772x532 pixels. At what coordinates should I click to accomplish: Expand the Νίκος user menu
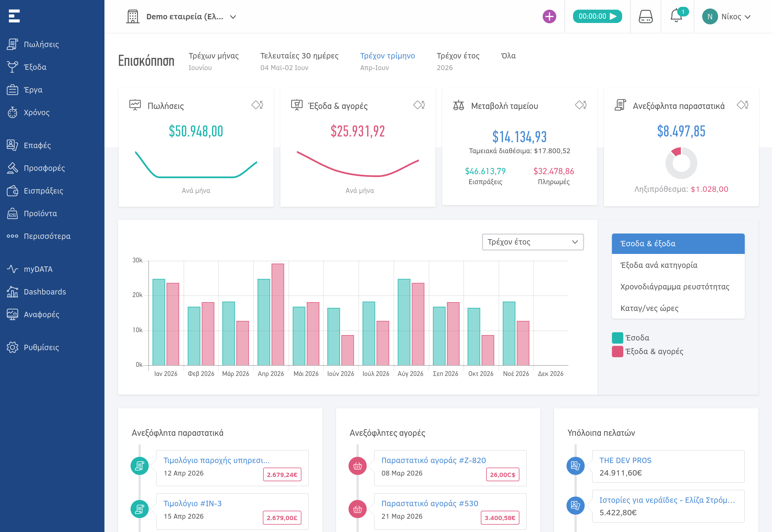click(727, 17)
